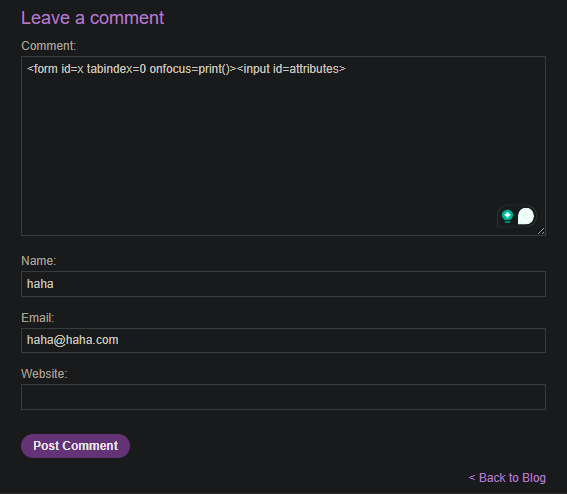Click the rounded pill around both extension icons
This screenshot has width=567, height=494.
click(517, 216)
